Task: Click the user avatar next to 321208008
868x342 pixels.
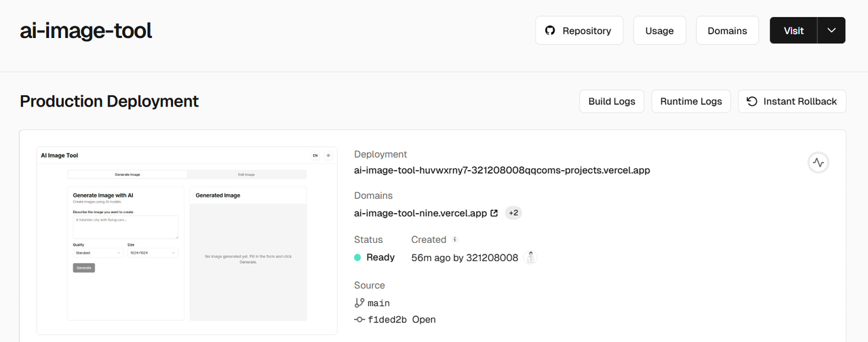Action: pos(531,257)
